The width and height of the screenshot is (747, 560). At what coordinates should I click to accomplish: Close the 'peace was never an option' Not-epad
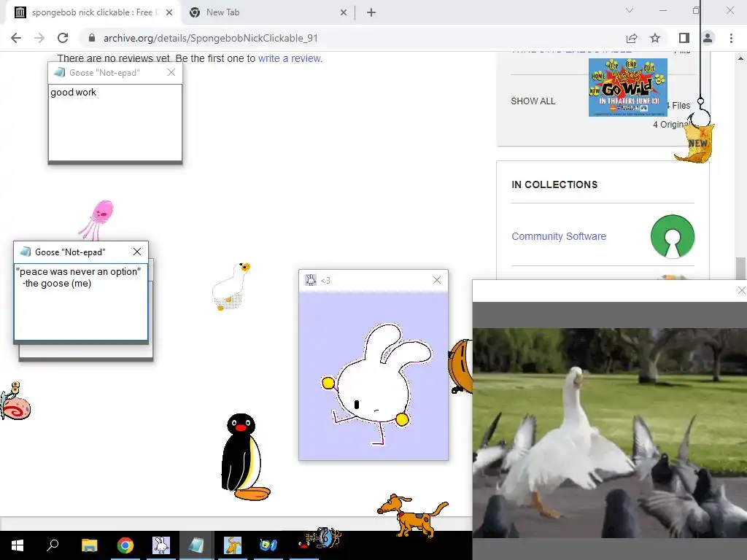click(137, 252)
